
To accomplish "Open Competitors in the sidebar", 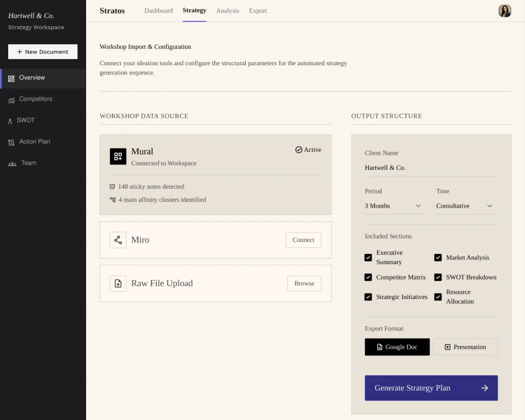I will 43,99.
